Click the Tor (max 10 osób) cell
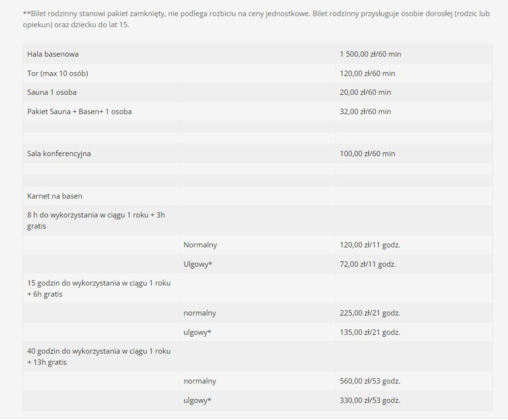 tap(58, 73)
